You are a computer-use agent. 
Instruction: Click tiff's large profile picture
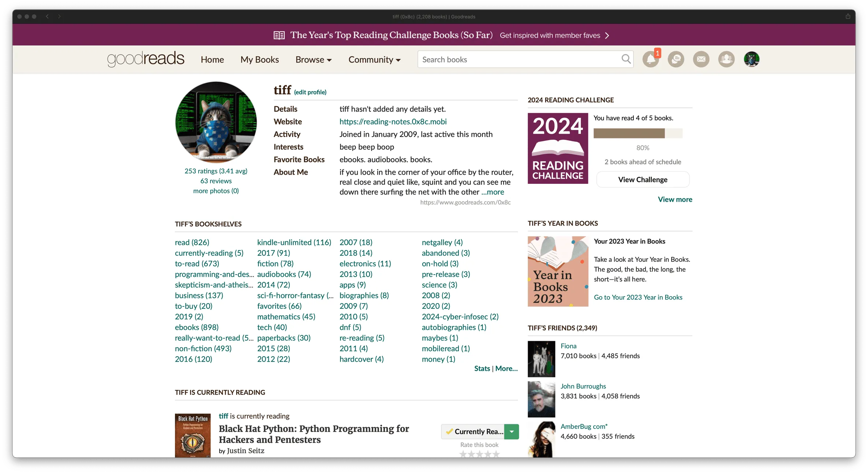click(x=216, y=122)
